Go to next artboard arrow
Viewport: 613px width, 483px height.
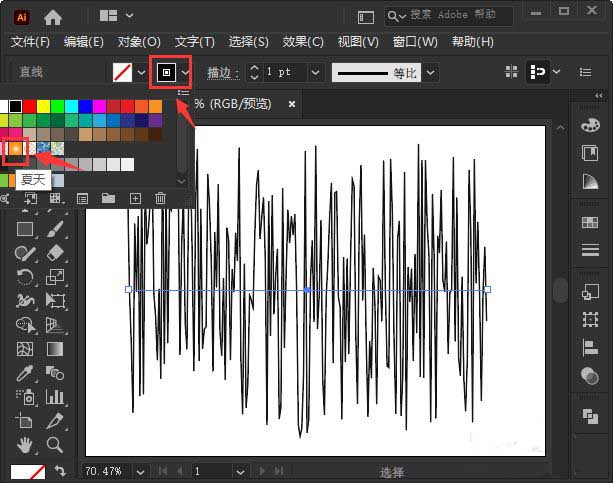pyautogui.click(x=262, y=471)
